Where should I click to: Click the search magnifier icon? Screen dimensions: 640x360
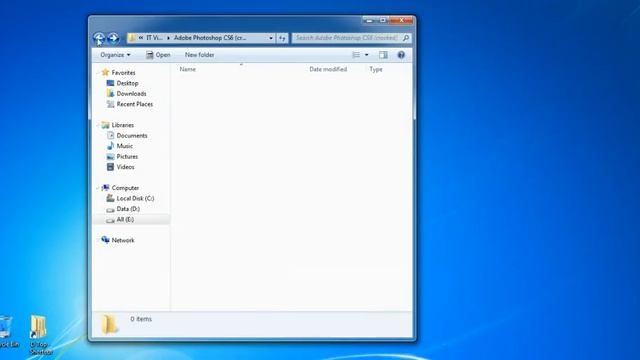406,38
